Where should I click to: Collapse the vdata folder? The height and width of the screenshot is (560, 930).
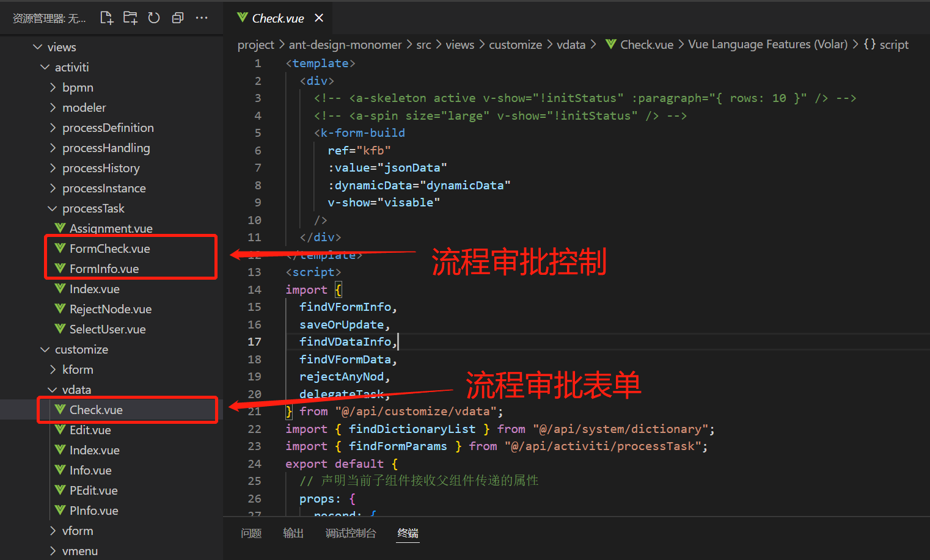point(53,390)
